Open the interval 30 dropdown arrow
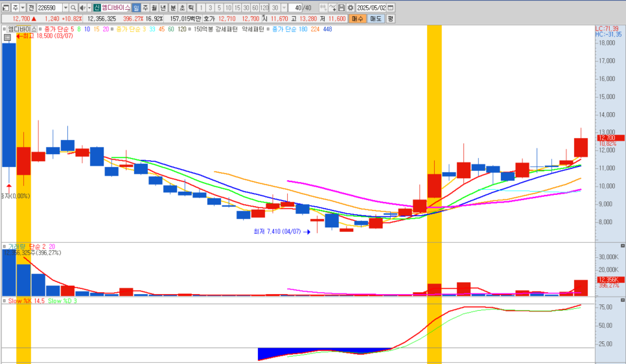The image size is (626, 364). point(284,8)
